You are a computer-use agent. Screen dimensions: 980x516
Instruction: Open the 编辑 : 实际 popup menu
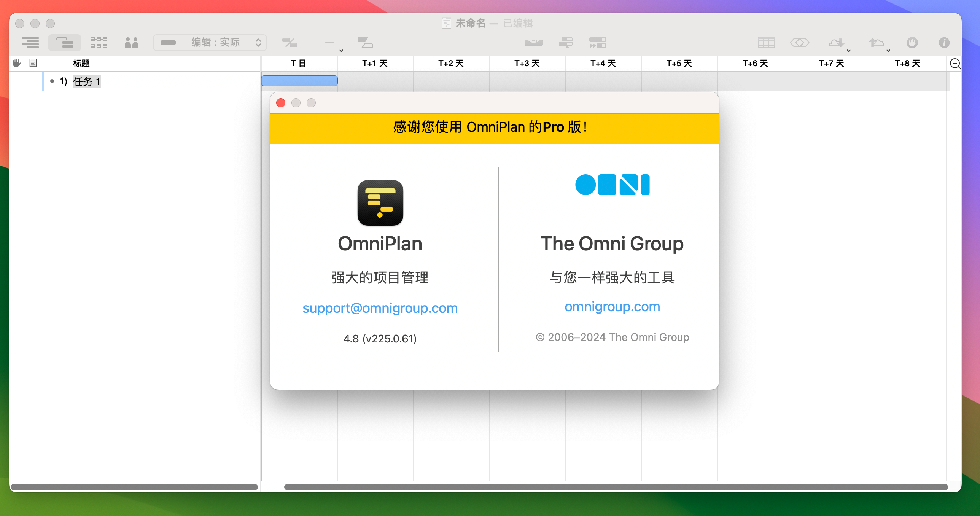(x=210, y=42)
